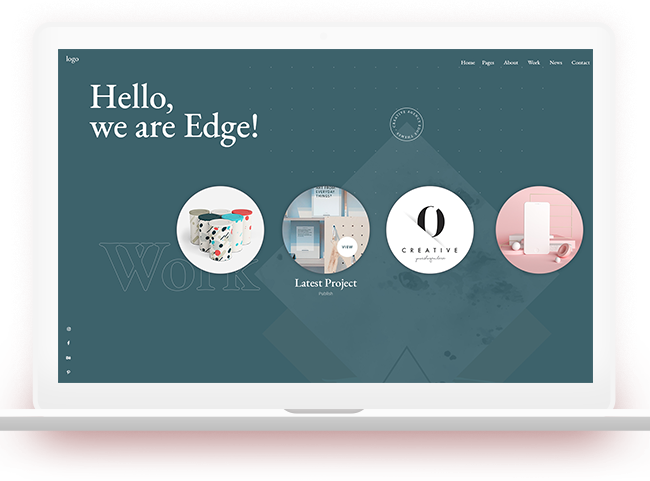Screen dimensions: 650x481
Task: Navigate to the News page
Action: click(556, 63)
